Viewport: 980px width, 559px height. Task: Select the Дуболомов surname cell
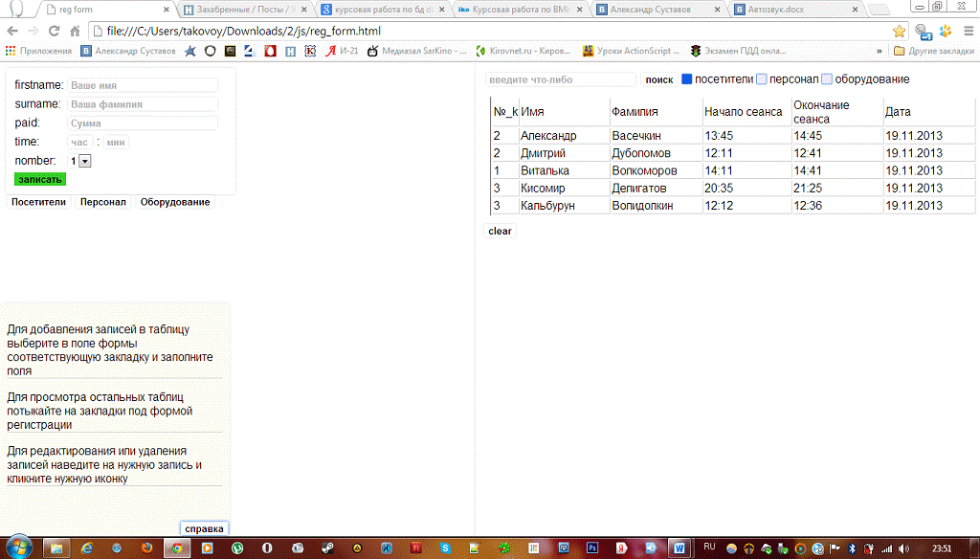coord(657,152)
